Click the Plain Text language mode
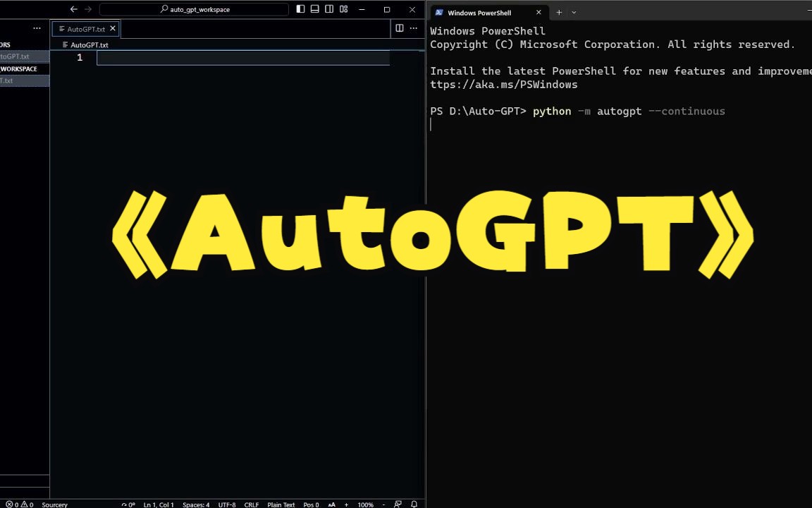This screenshot has width=812, height=508. pyautogui.click(x=281, y=504)
